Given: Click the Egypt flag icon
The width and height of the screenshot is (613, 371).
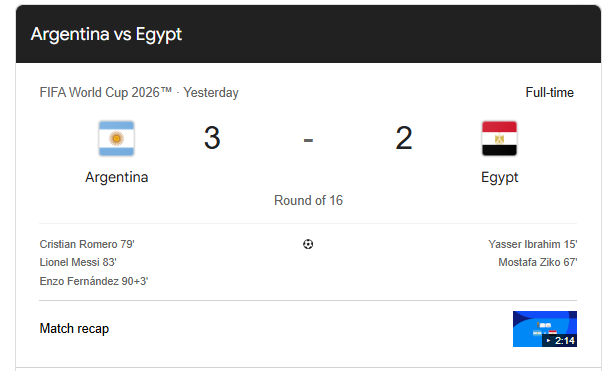Looking at the screenshot, I should (499, 138).
